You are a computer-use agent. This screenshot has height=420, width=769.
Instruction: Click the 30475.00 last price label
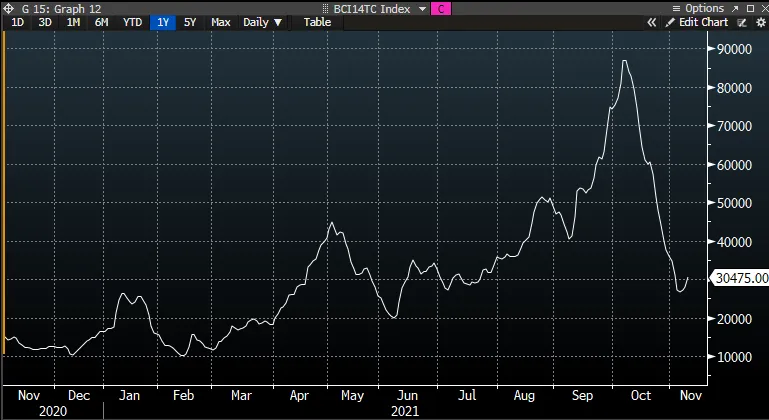(741, 278)
